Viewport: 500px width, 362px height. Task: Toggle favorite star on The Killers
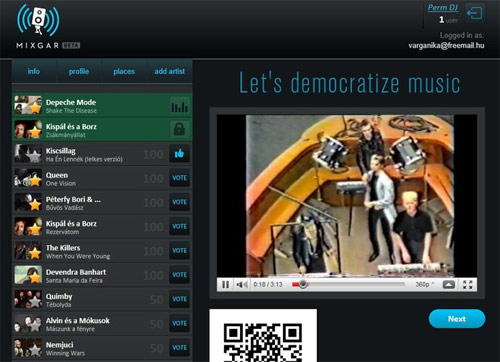tap(35, 253)
